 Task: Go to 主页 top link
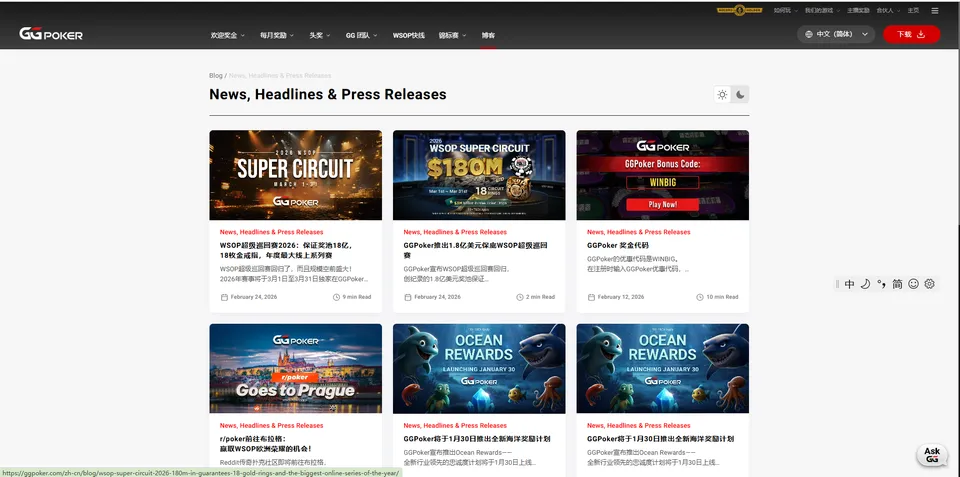913,10
